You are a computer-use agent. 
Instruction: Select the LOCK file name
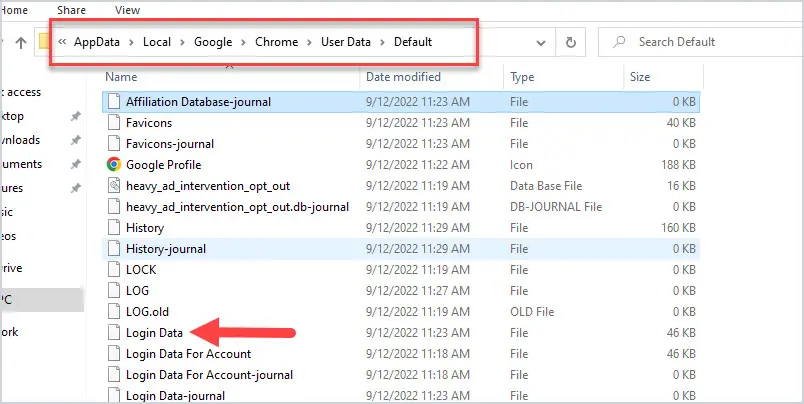pyautogui.click(x=141, y=270)
